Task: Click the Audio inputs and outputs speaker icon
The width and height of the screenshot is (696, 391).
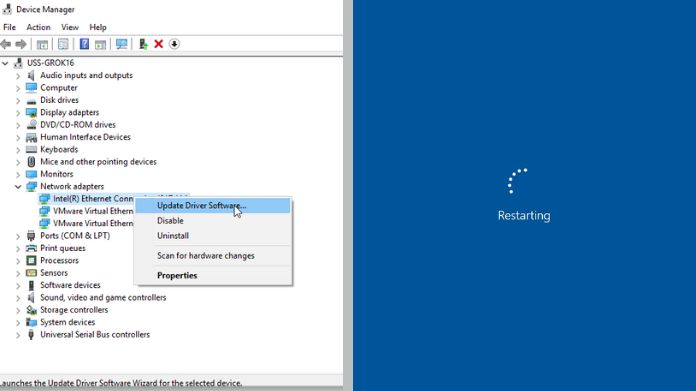Action: point(31,75)
